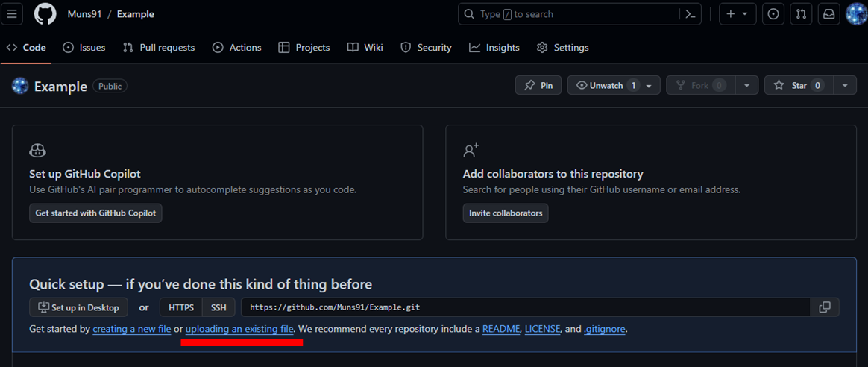The width and height of the screenshot is (868, 367).
Task: Click the README link
Action: pos(501,330)
